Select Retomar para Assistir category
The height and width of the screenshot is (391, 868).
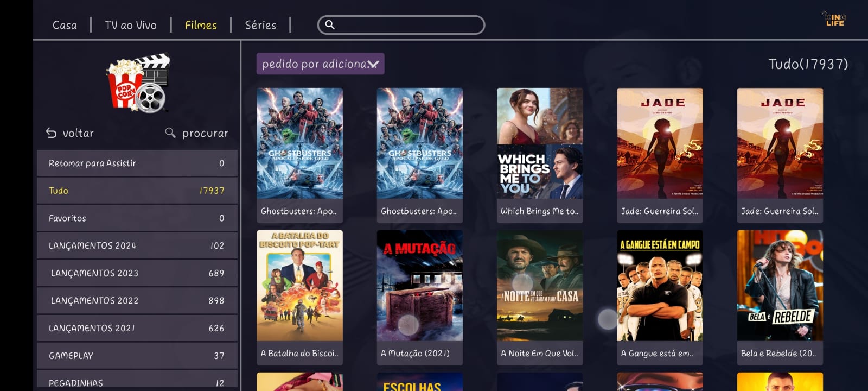pos(137,163)
